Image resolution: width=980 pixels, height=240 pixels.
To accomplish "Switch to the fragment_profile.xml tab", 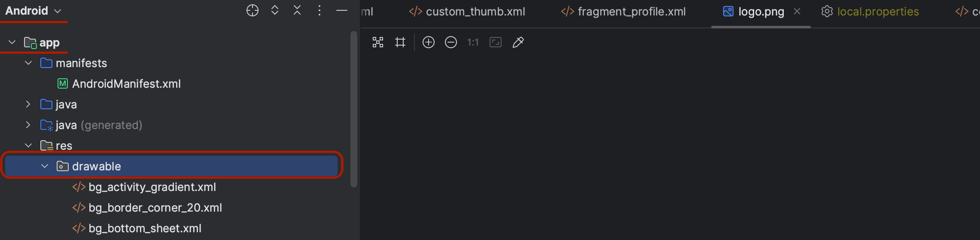I will (x=624, y=12).
